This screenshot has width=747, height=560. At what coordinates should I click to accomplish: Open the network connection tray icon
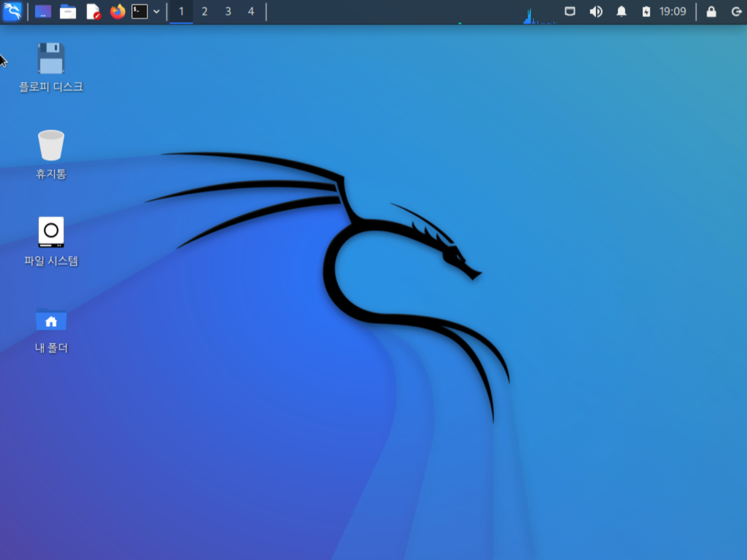point(570,11)
